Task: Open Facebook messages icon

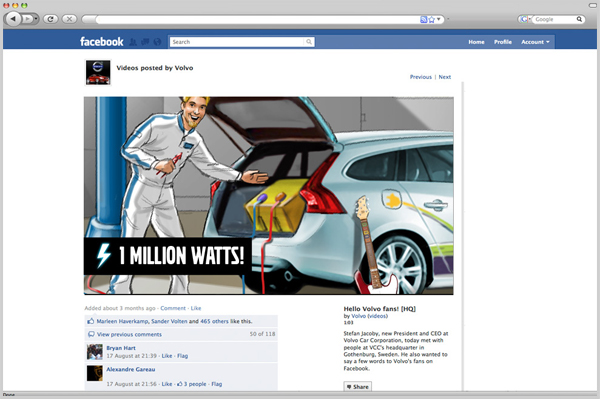Action: (x=145, y=42)
